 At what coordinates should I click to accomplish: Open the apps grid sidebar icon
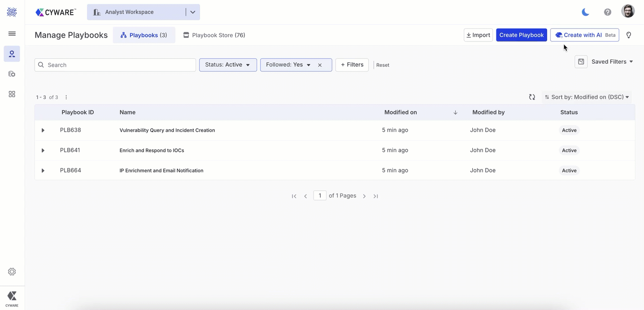[12, 94]
